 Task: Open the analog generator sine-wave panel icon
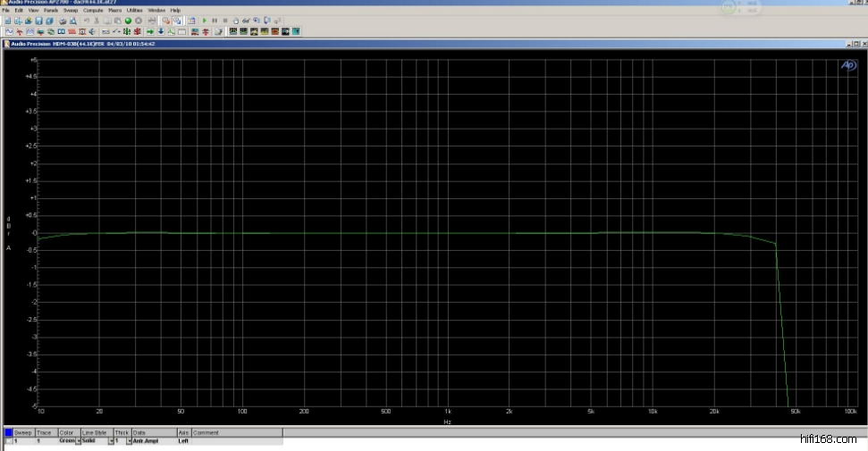click(8, 31)
